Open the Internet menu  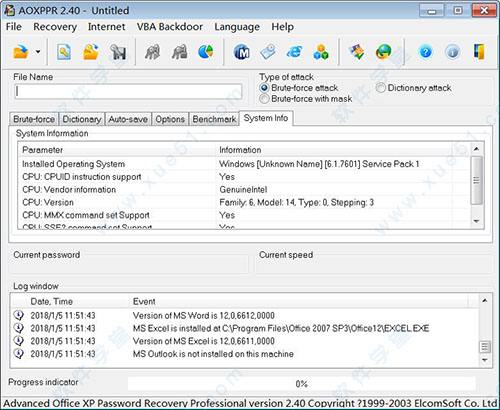106,27
